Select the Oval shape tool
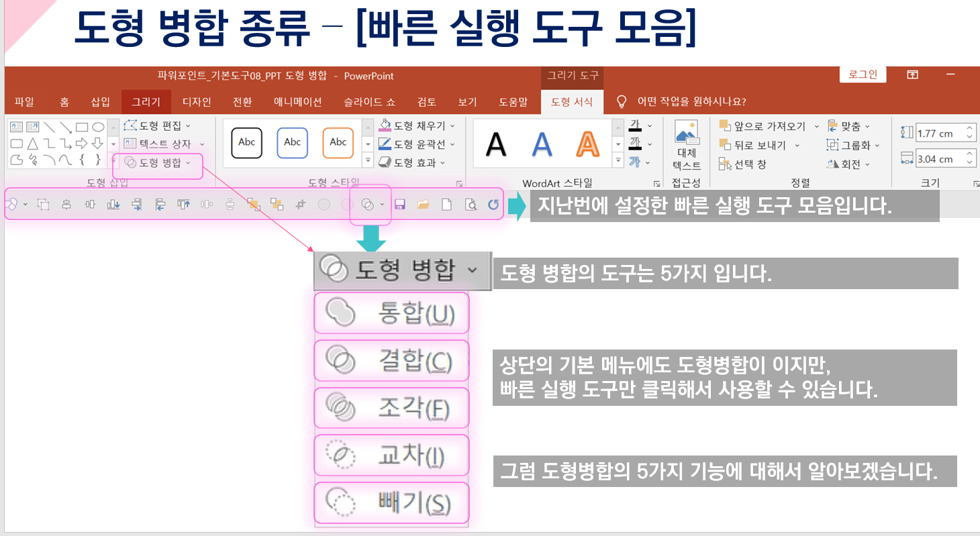980x536 pixels. click(99, 127)
